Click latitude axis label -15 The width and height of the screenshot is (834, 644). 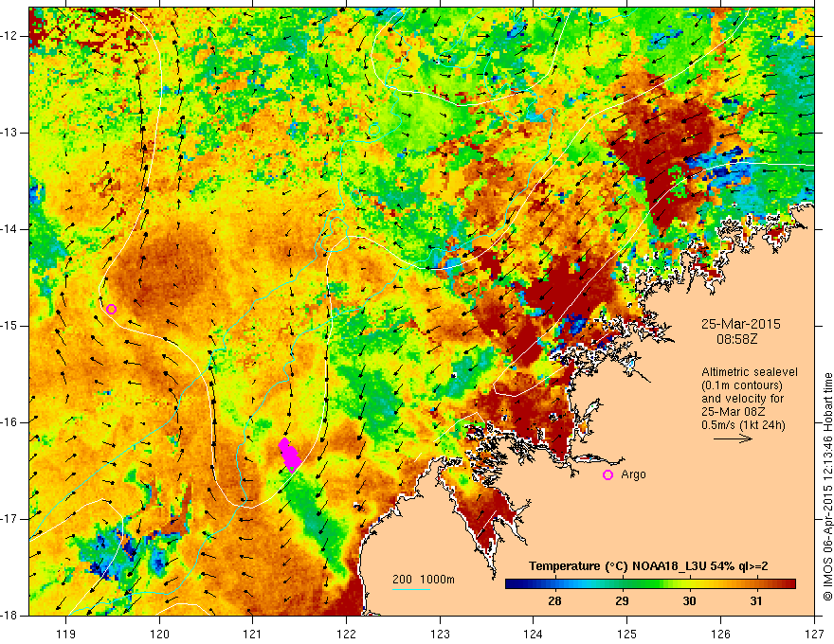coord(9,326)
